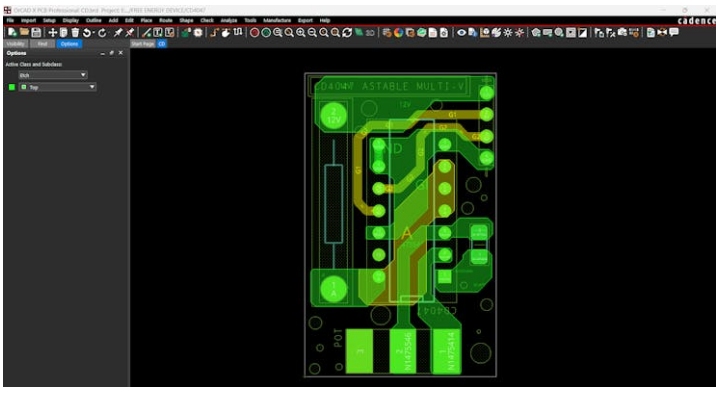
Task: Click the speech bubble toolbar icon
Action: click(x=674, y=32)
